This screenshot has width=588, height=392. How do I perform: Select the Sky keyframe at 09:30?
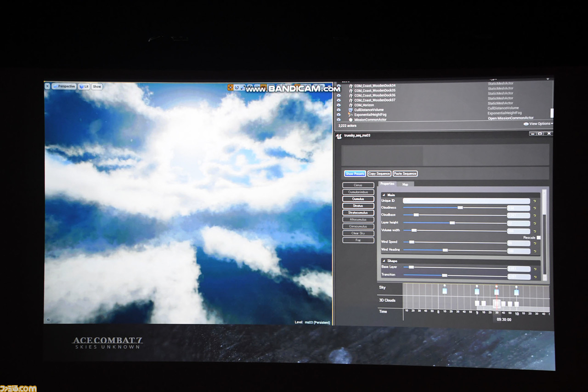tap(496, 291)
